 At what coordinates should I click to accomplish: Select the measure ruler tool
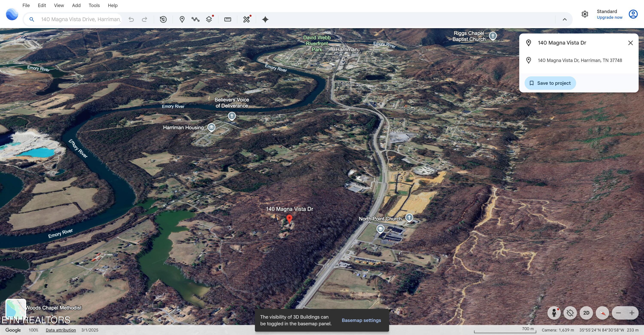click(x=228, y=19)
